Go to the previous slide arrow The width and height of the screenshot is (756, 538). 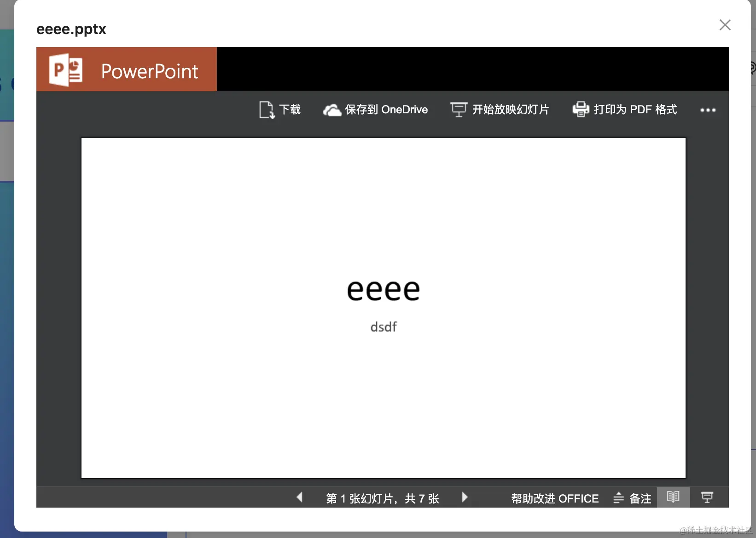(300, 497)
